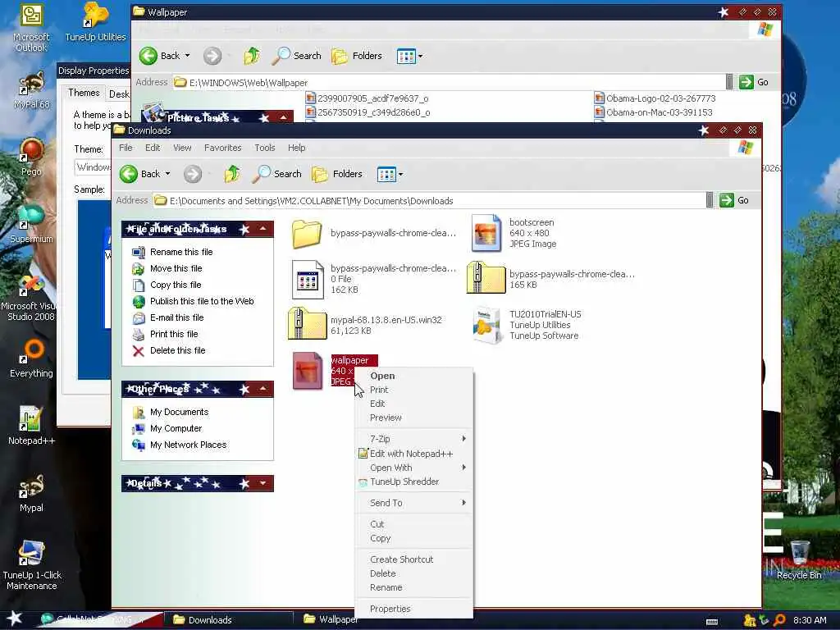Choose Create Shortcut in the context menu
Image resolution: width=840 pixels, height=630 pixels.
[x=413, y=559]
